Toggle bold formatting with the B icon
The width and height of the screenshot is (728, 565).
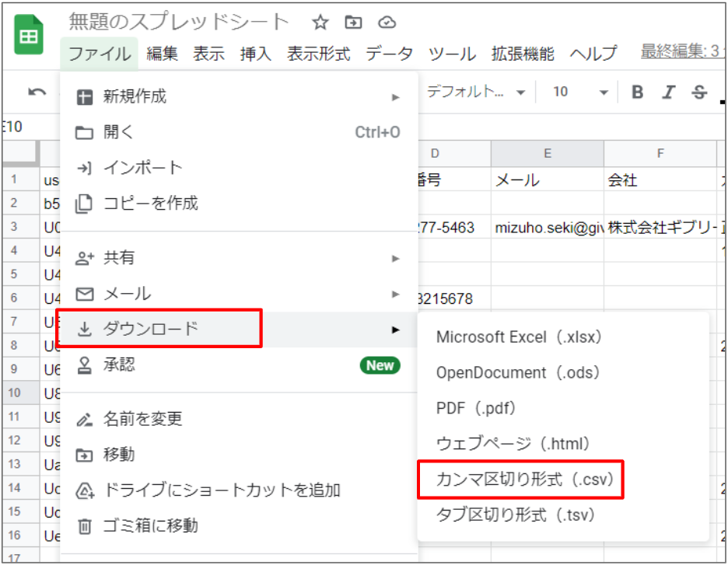[638, 92]
